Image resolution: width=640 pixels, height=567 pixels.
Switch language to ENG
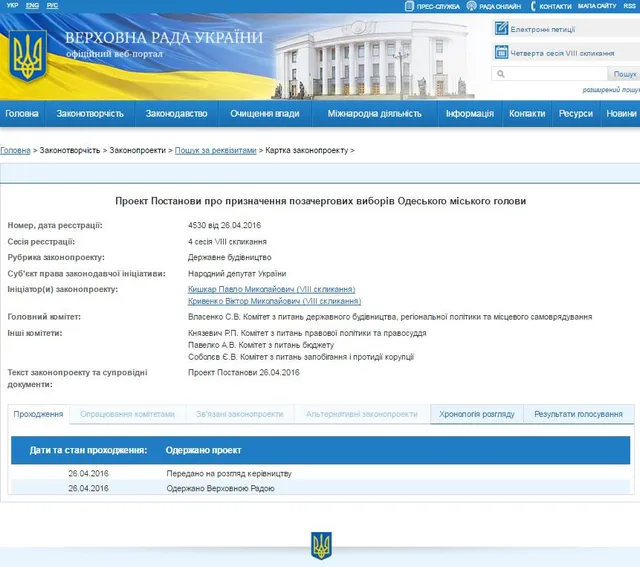point(32,6)
